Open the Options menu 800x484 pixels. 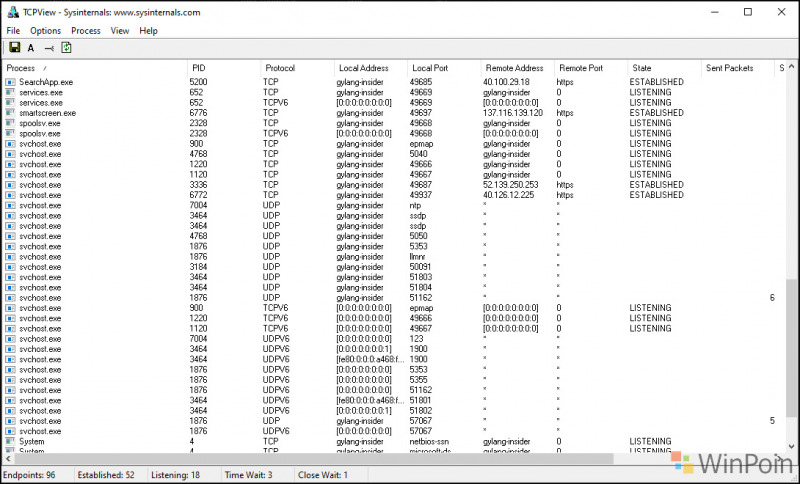pyautogui.click(x=45, y=31)
